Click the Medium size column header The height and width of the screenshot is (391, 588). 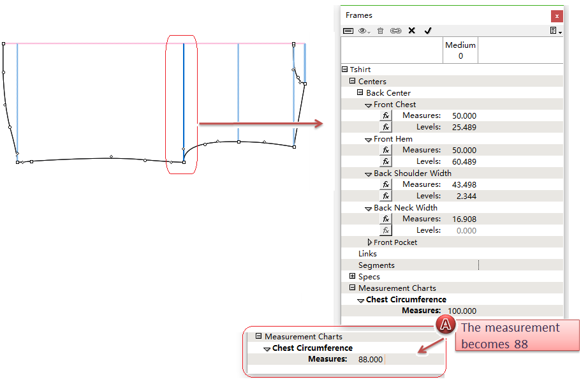(x=460, y=50)
